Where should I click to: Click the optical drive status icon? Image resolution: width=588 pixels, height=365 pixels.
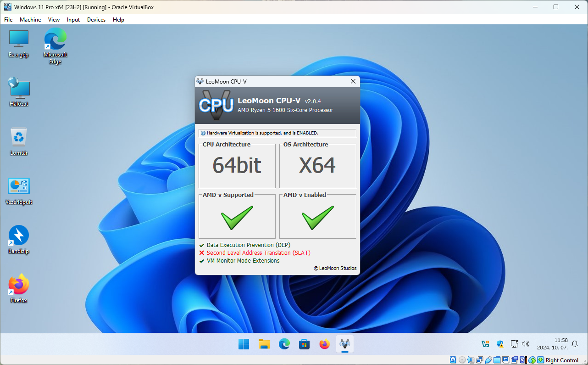tap(462, 360)
